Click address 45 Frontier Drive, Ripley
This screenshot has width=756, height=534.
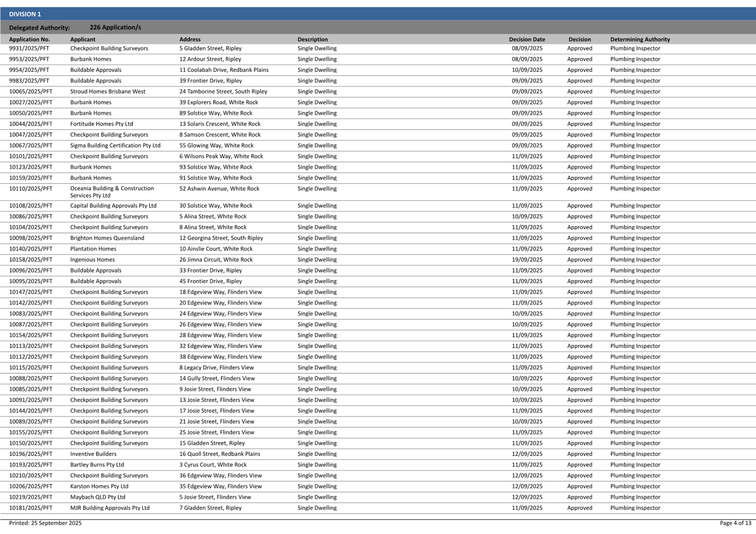coord(210,281)
